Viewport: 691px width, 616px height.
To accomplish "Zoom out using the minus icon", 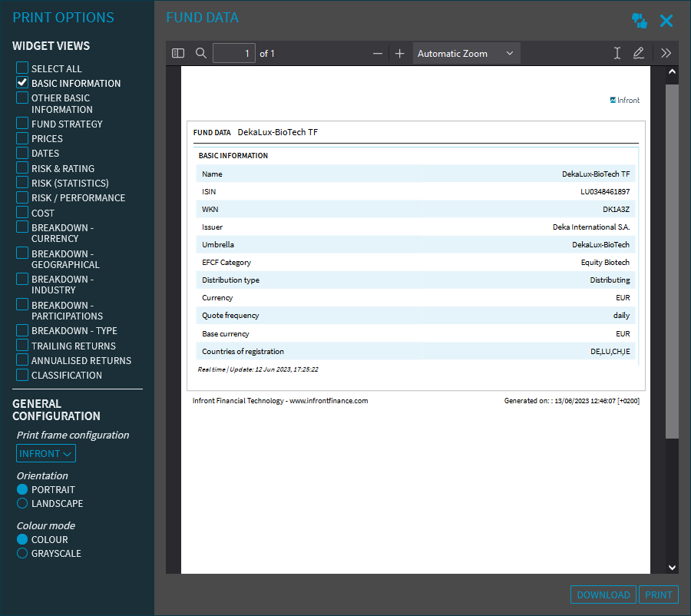I will [x=377, y=54].
